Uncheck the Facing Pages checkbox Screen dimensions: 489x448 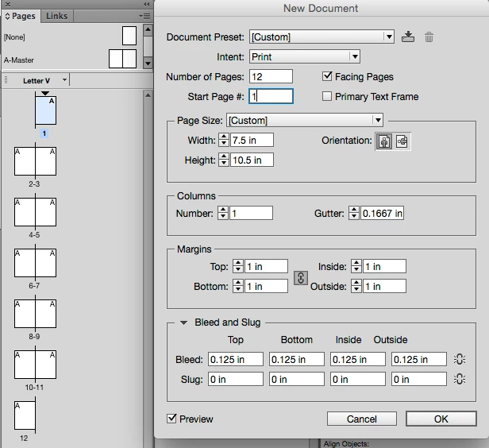327,76
